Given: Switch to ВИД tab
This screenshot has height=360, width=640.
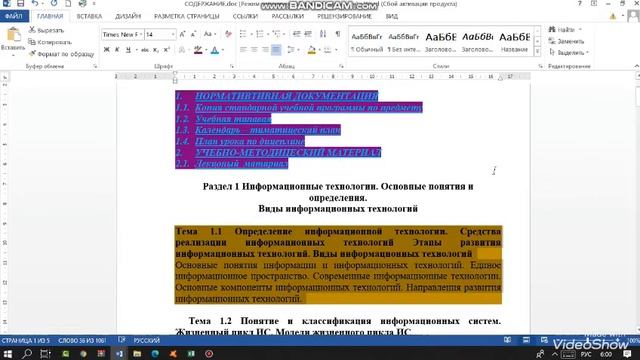Looking at the screenshot, I should [x=391, y=16].
